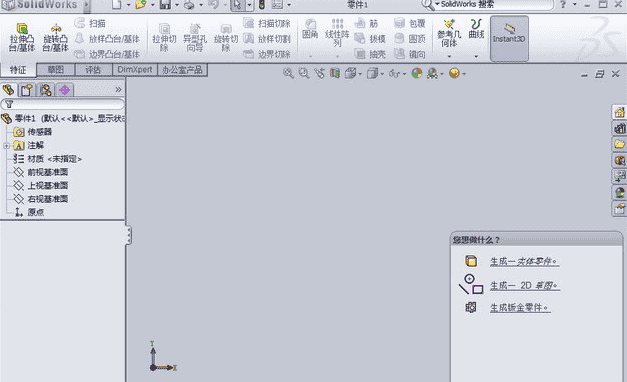
Task: Click the 旋转切除 revolved cut tool
Action: coord(226,38)
